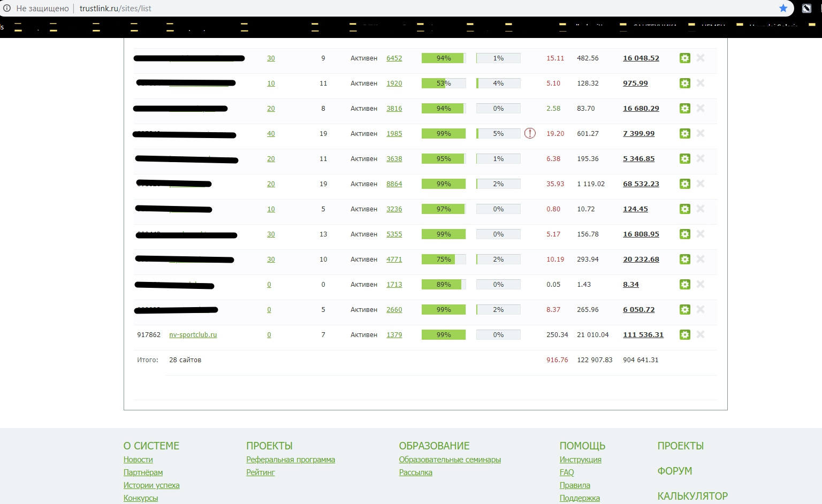Click the 53% green progress bar
This screenshot has width=822, height=504.
pyautogui.click(x=444, y=83)
